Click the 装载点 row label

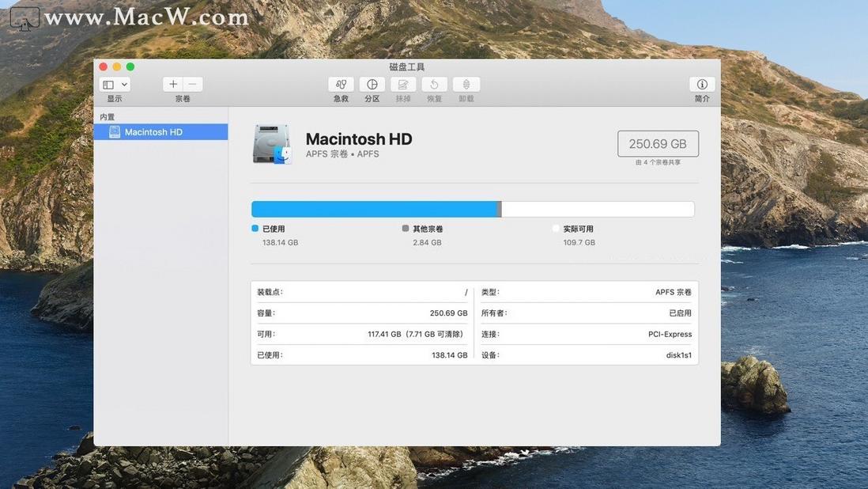click(x=270, y=292)
